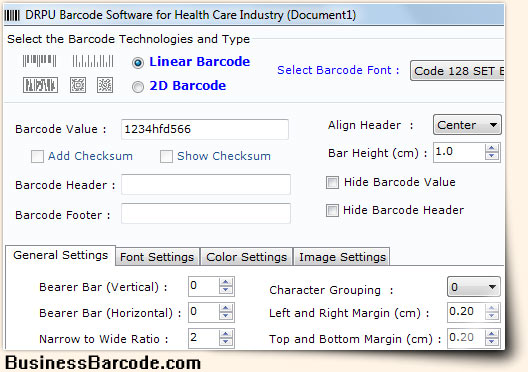Click the Show Checksum label text
The width and height of the screenshot is (528, 372).
pos(224,156)
